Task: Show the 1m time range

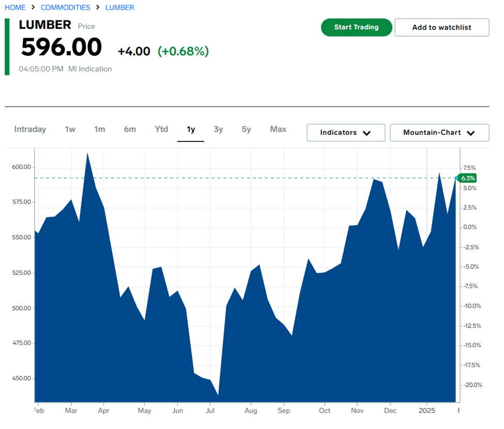Action: tap(99, 129)
